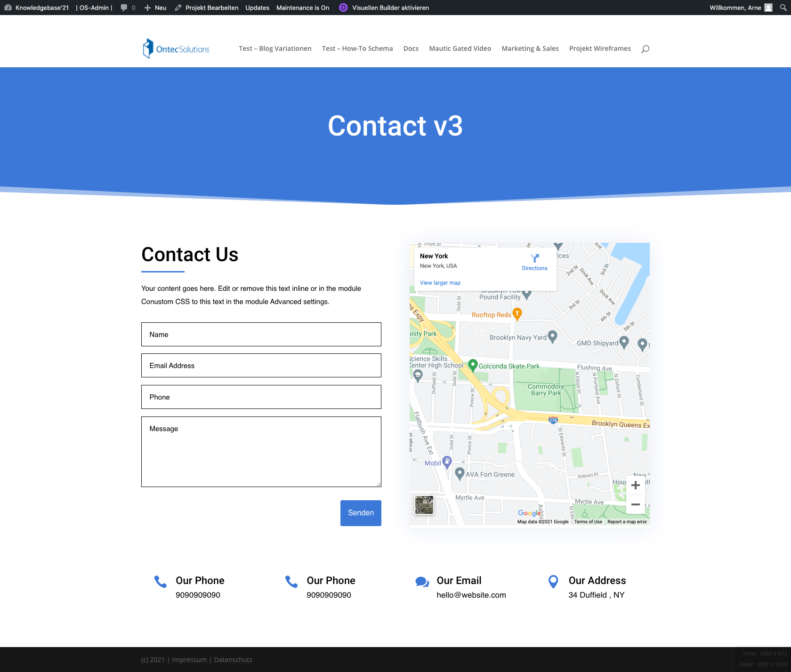Viewport: 791px width, 672px height.
Task: Click the email icon beside Our Email
Action: tap(422, 582)
